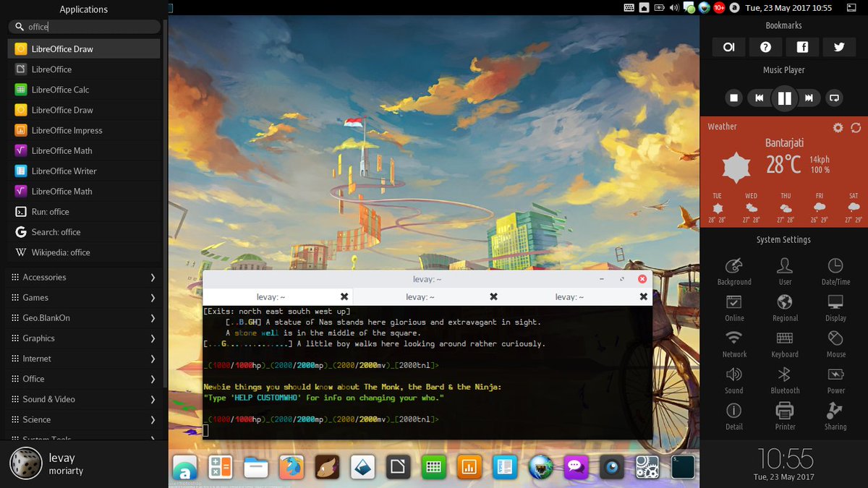868x488 pixels.
Task: Select the active white terminal tab
Action: coord(278,296)
